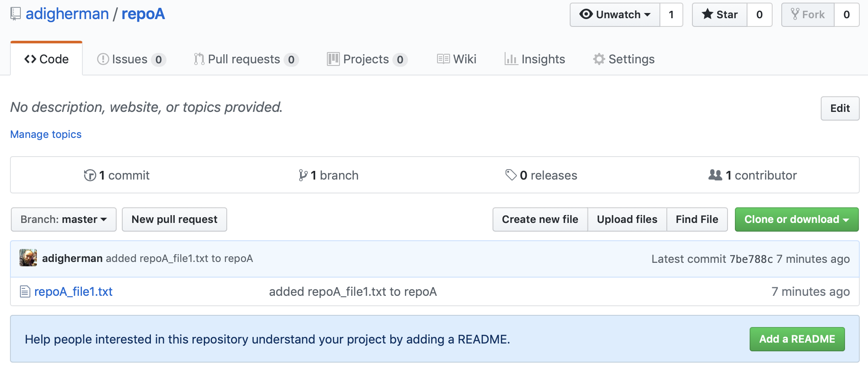
Task: Click the bar graph icon on Insights tab
Action: 511,59
